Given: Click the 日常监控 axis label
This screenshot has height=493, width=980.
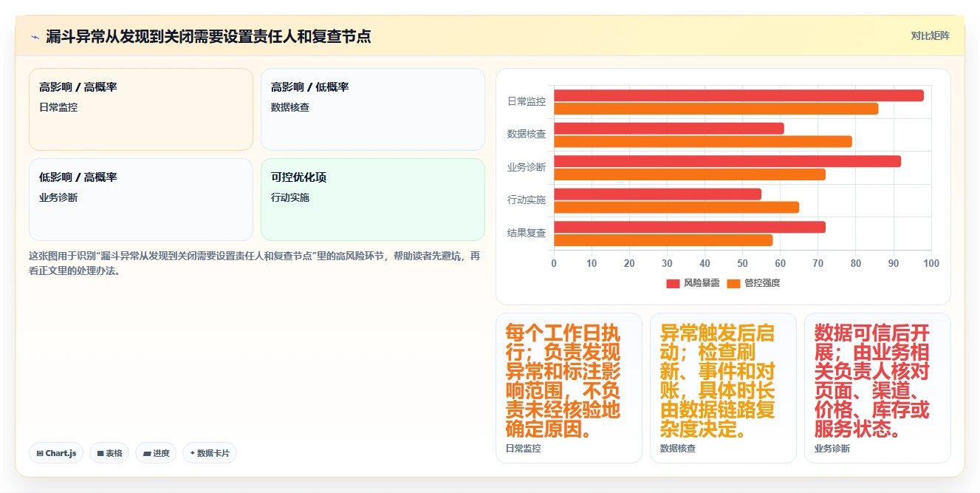Looking at the screenshot, I should (527, 102).
